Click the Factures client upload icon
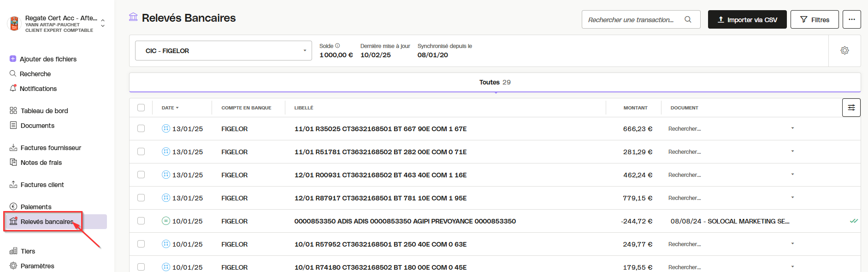868x272 pixels. tap(13, 184)
